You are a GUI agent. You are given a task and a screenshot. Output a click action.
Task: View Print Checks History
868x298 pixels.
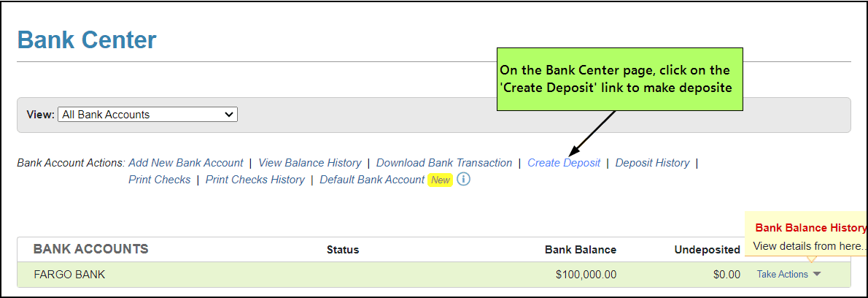pyautogui.click(x=255, y=180)
